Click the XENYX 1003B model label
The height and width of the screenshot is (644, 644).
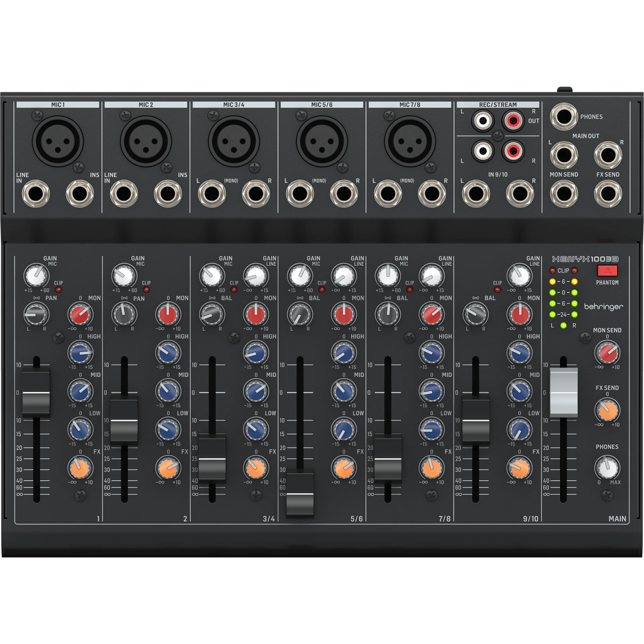tap(585, 259)
